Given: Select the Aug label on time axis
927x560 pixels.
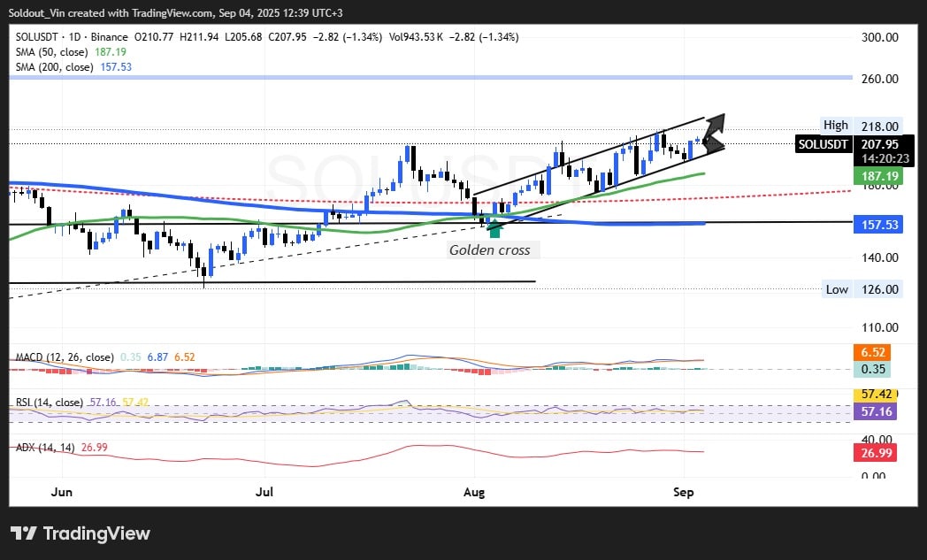Looking at the screenshot, I should click(x=475, y=491).
